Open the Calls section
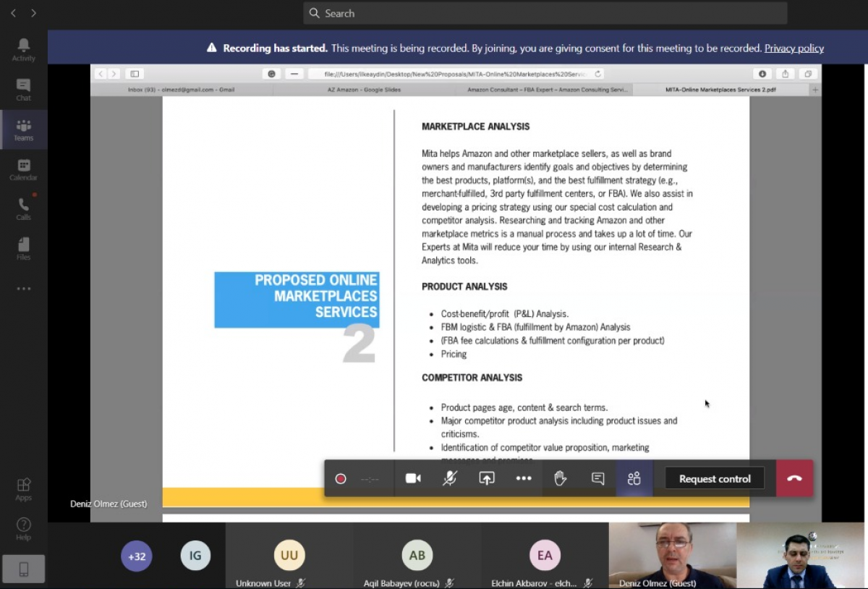The image size is (868, 589). coord(23,209)
